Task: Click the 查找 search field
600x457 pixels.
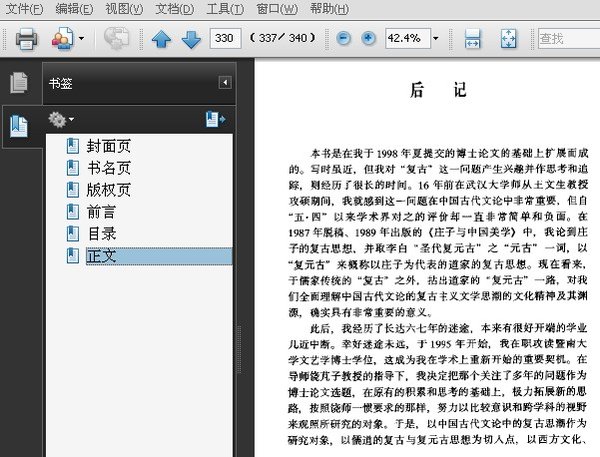Action: tap(569, 38)
